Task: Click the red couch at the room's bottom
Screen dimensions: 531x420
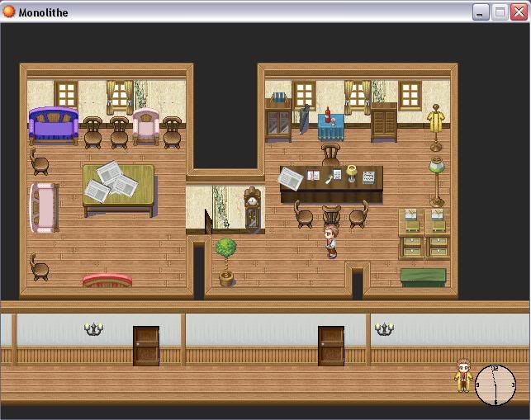Action: click(x=107, y=281)
